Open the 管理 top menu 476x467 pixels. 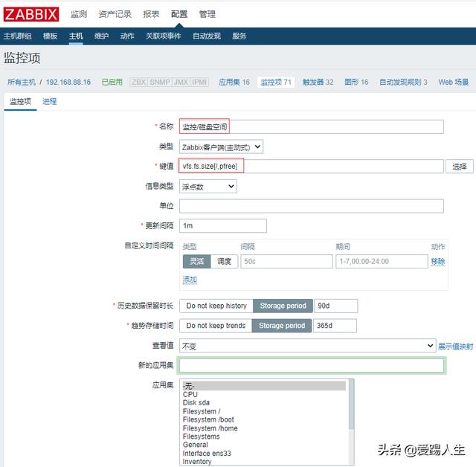(x=207, y=14)
